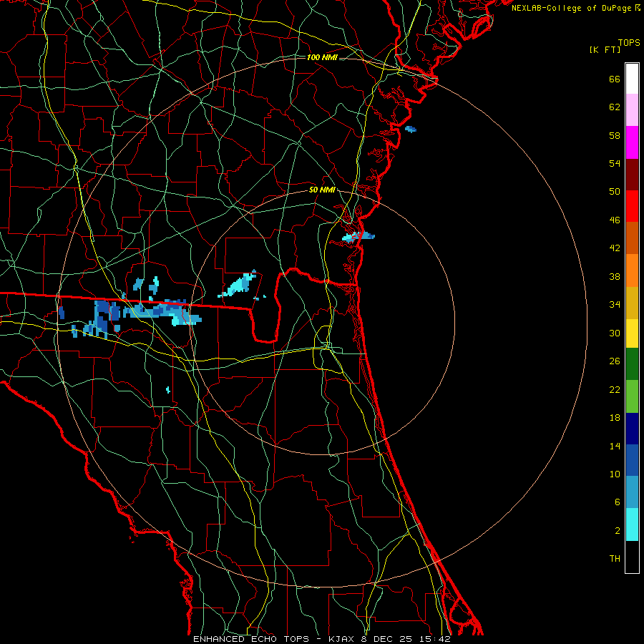This screenshot has height=644, width=644.
Task: Click the 54 value in the legend
Action: click(615, 163)
